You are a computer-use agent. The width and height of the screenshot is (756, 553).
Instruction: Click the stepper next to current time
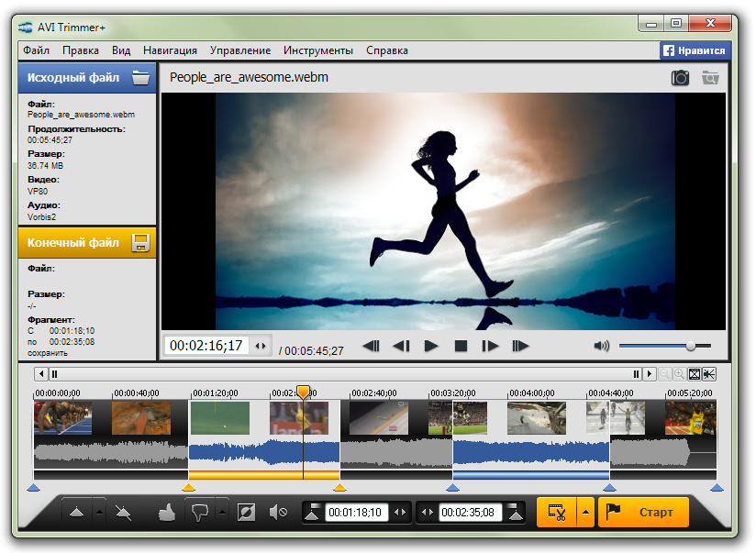tap(261, 346)
